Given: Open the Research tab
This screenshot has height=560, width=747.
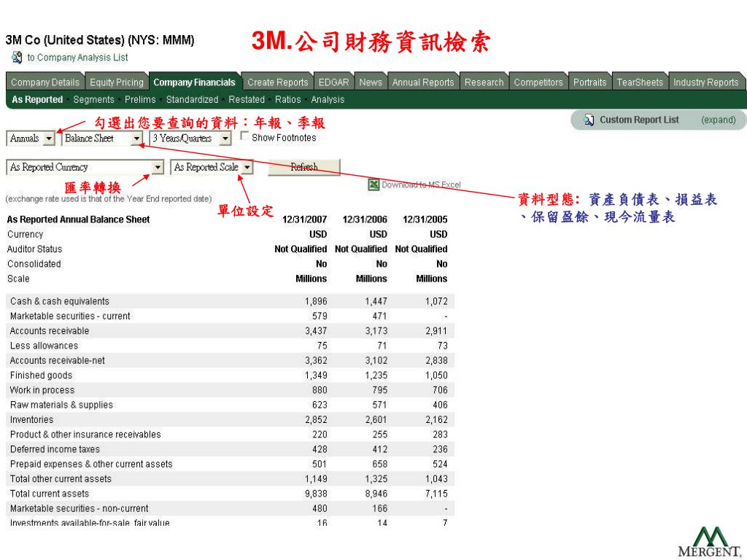Looking at the screenshot, I should [484, 82].
